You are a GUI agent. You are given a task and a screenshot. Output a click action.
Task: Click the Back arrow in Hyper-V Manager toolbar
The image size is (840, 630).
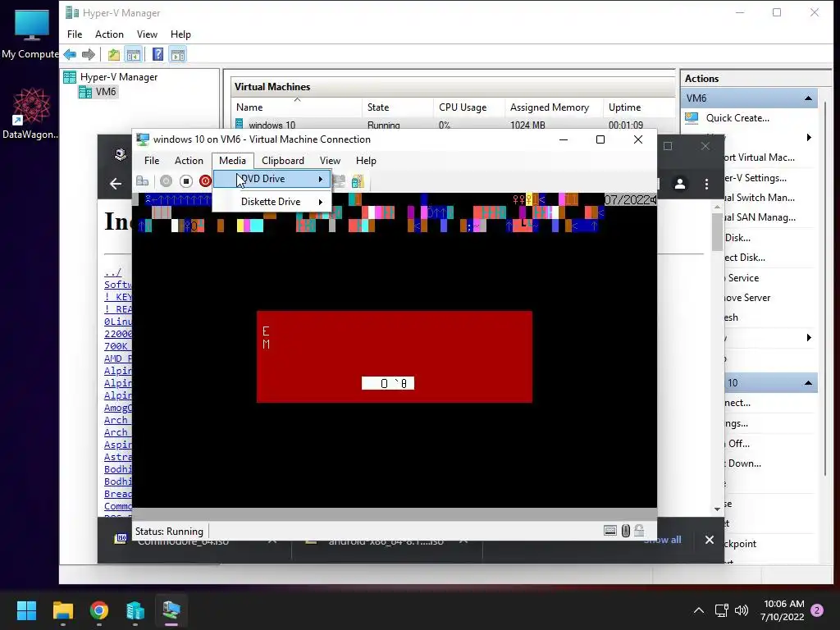click(70, 54)
